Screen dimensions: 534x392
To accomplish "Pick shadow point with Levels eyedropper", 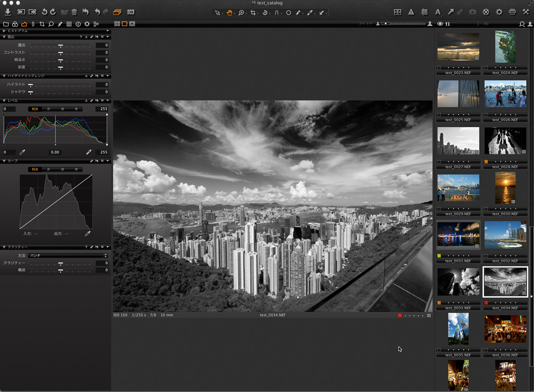I will tap(22, 152).
